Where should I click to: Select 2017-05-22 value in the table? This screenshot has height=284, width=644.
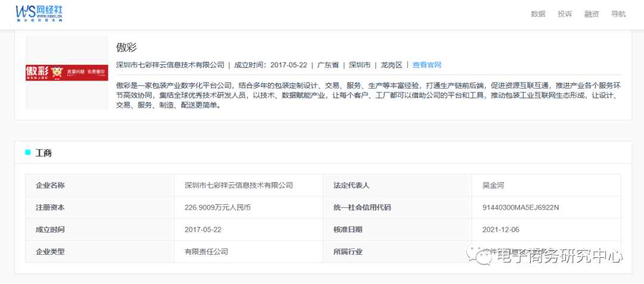click(203, 229)
